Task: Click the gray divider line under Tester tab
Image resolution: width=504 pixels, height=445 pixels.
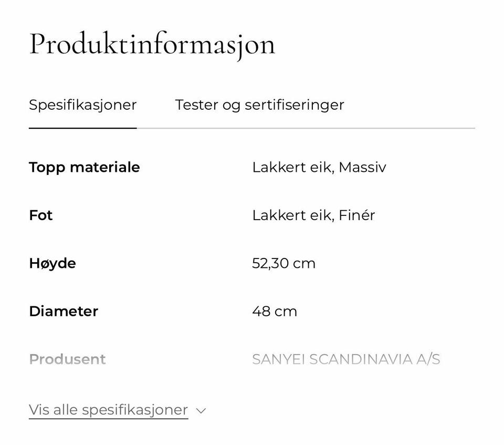Action: click(304, 128)
